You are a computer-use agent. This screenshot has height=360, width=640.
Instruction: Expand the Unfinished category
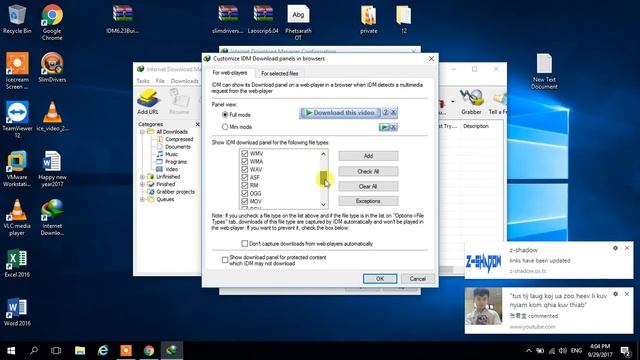click(142, 177)
